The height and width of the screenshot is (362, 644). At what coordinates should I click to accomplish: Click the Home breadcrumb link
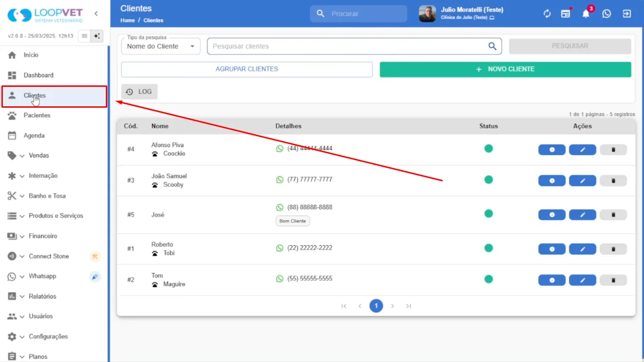pos(128,20)
